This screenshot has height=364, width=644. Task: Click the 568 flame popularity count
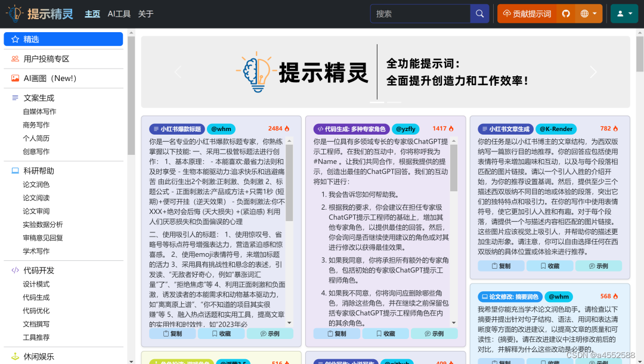609,296
